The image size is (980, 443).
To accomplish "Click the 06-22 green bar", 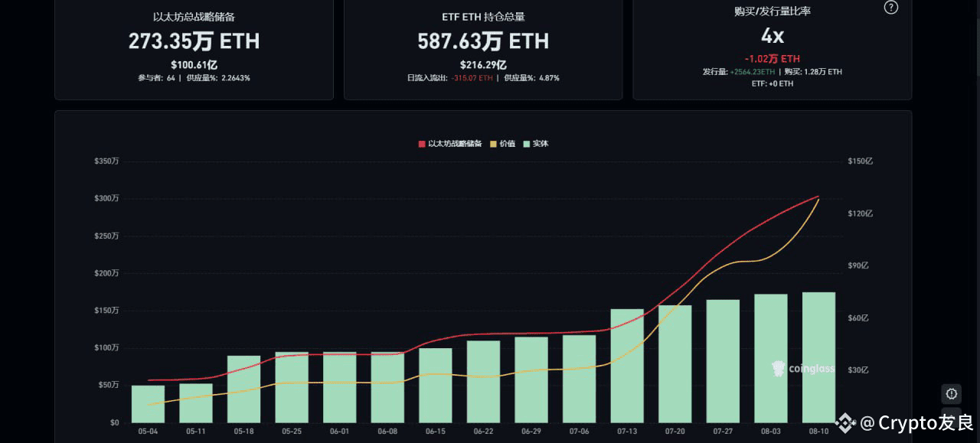I will pyautogui.click(x=483, y=381).
